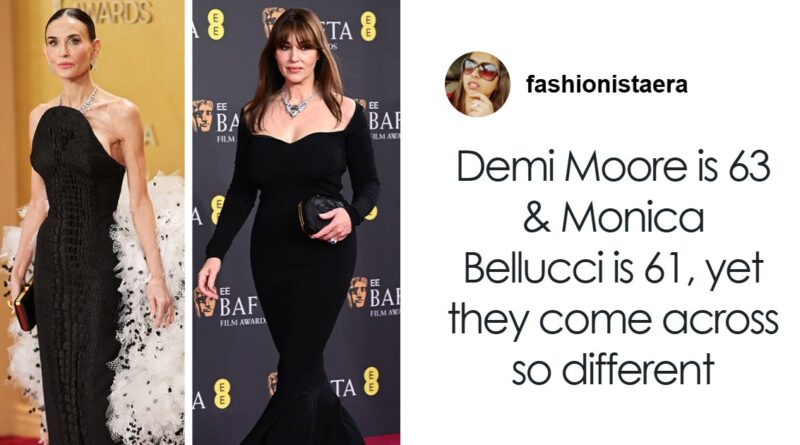
Task: Open the right photo with BAFTA backdrop
Action: click(x=296, y=222)
